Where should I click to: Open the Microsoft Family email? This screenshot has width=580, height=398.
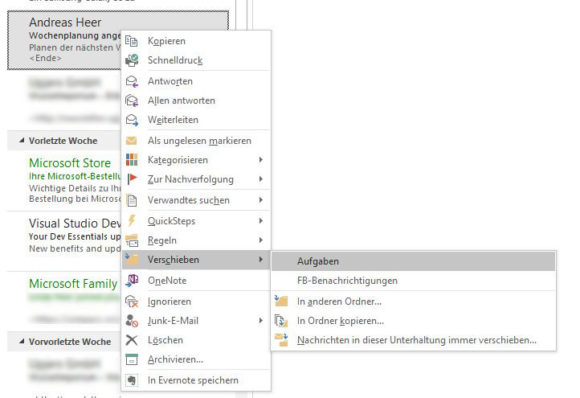point(65,300)
